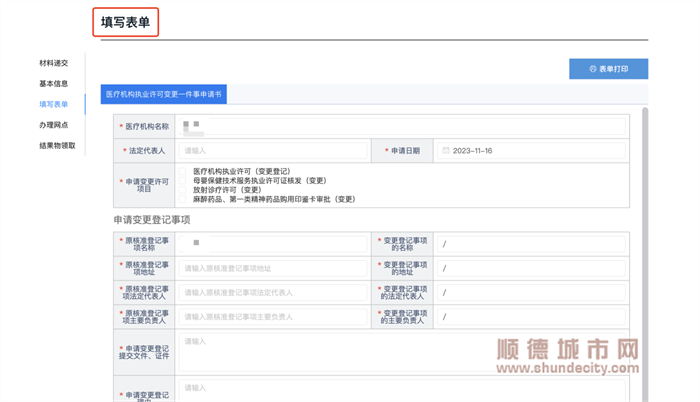Go to 基本信息 in the sidebar
Image resolution: width=700 pixels, height=402 pixels.
pos(54,84)
